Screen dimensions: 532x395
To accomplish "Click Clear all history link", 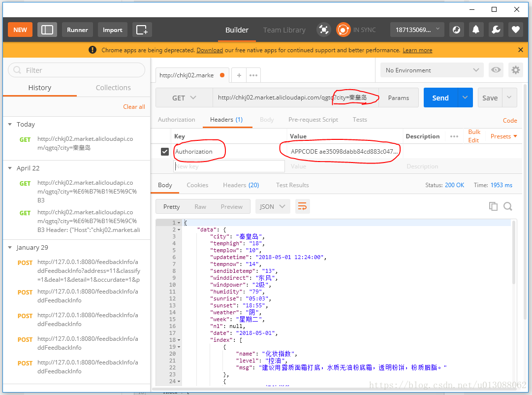I will click(x=134, y=106).
